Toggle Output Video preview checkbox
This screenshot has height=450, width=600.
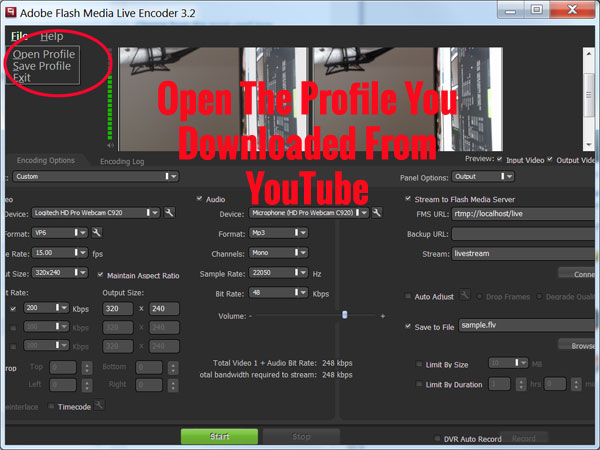(550, 159)
